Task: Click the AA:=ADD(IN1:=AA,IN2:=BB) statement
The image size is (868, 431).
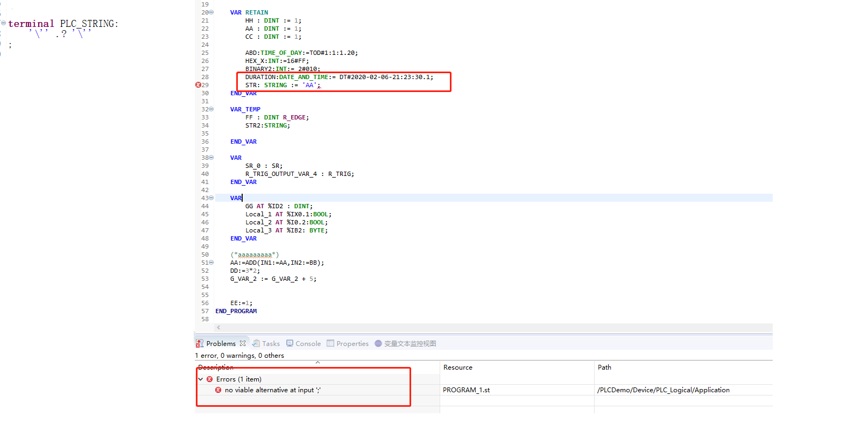Action: tap(277, 263)
